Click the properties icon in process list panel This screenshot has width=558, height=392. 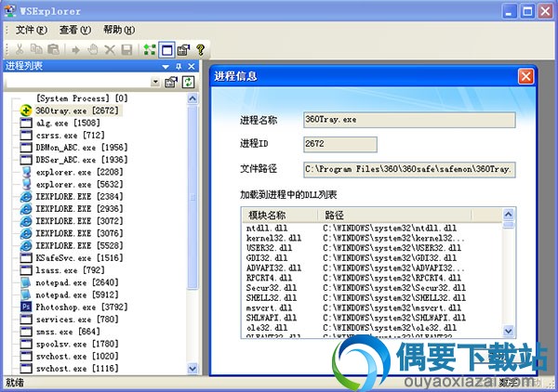pos(171,82)
